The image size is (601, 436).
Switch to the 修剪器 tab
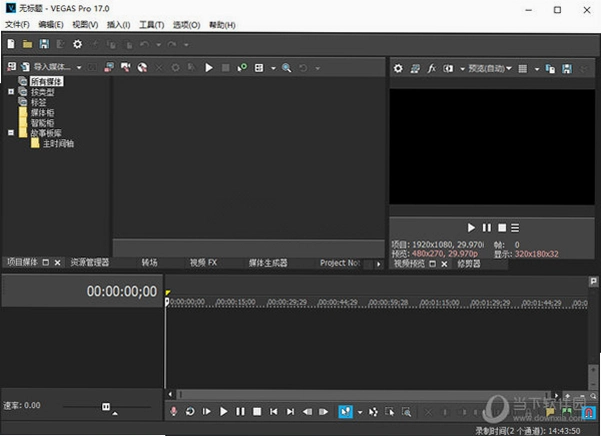click(468, 264)
